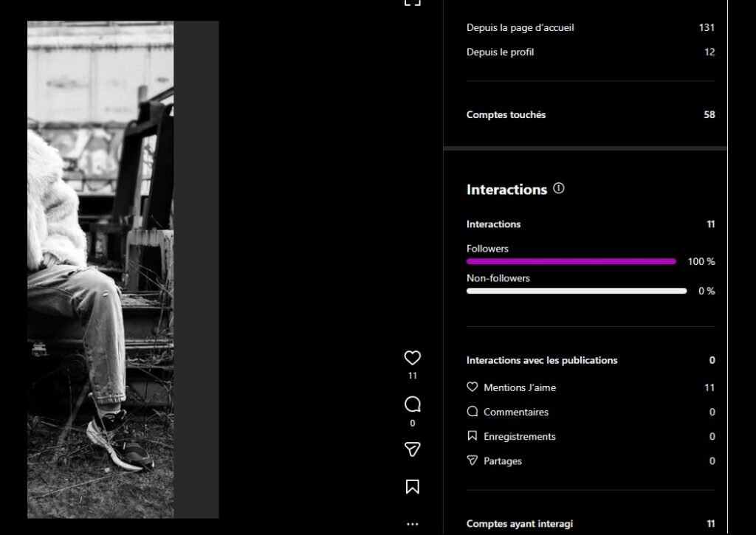Click the bubble icon beside Commentaires
The width and height of the screenshot is (756, 535).
tap(472, 412)
